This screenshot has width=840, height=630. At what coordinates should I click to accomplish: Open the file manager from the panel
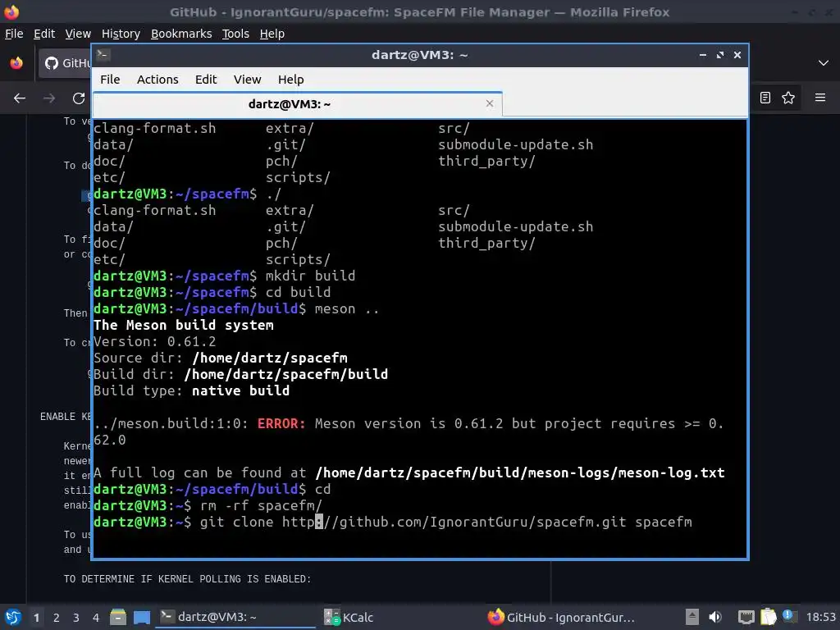click(118, 617)
